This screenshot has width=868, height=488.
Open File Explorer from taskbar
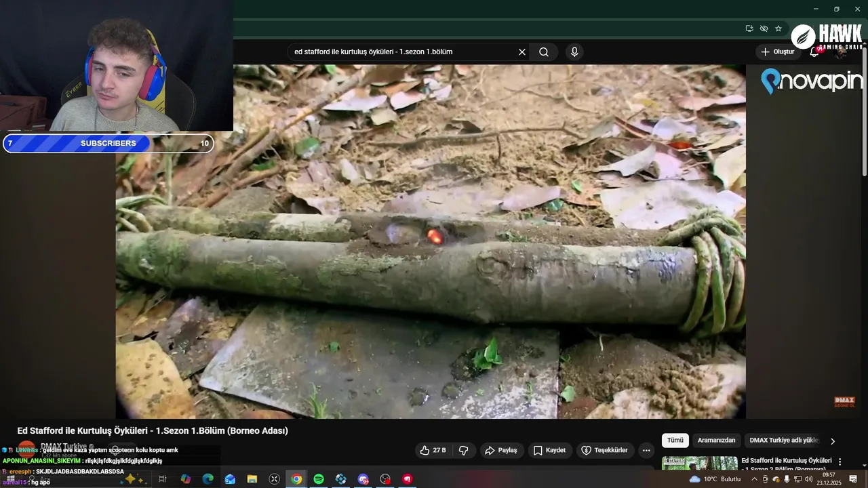tap(252, 479)
